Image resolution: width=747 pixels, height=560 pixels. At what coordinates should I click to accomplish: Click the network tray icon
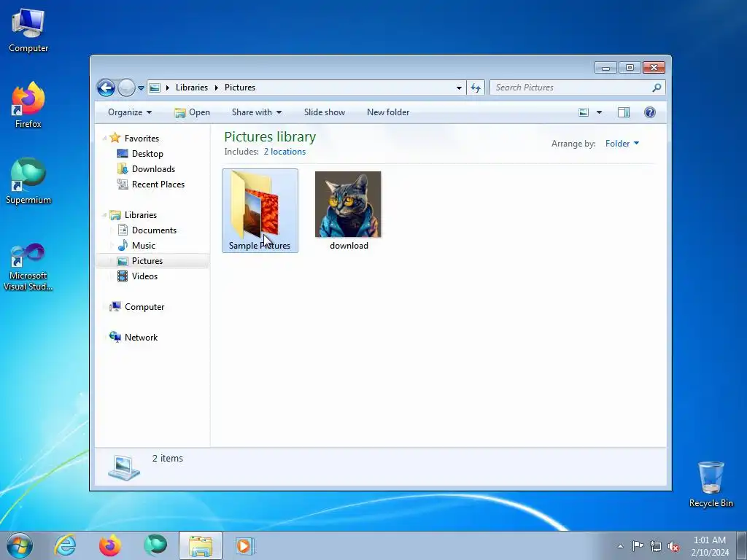(x=656, y=546)
